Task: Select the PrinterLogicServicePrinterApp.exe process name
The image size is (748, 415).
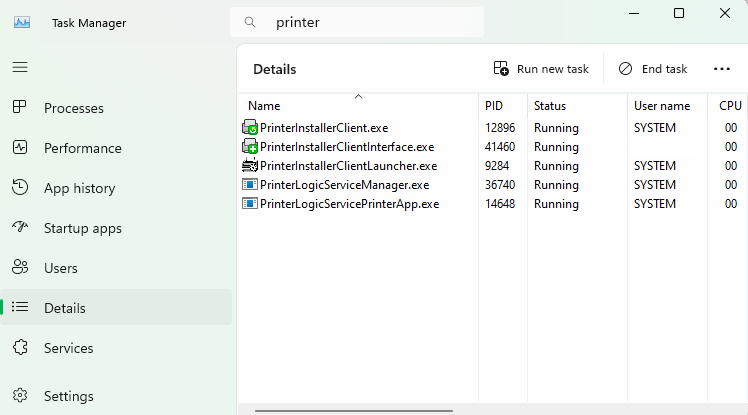Action: click(349, 204)
